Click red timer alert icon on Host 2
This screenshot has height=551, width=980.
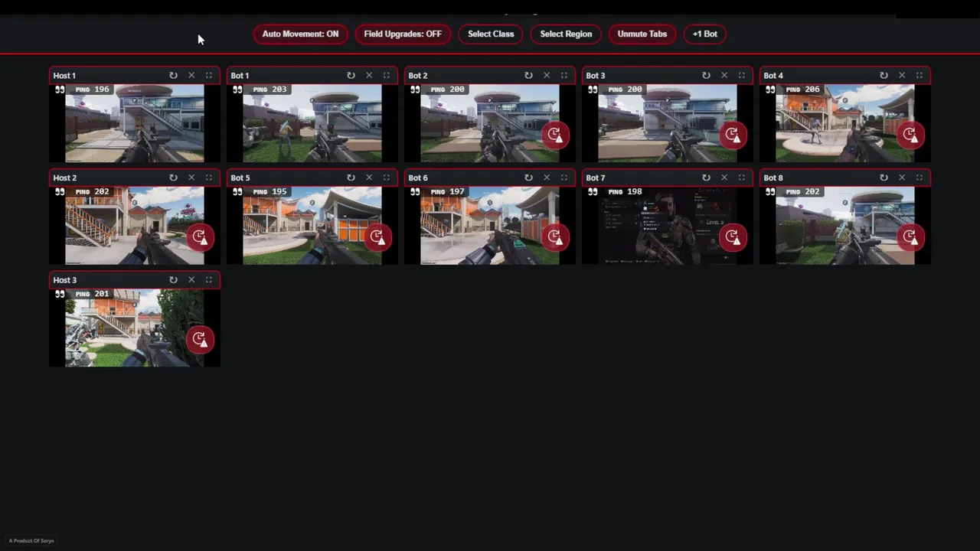200,237
